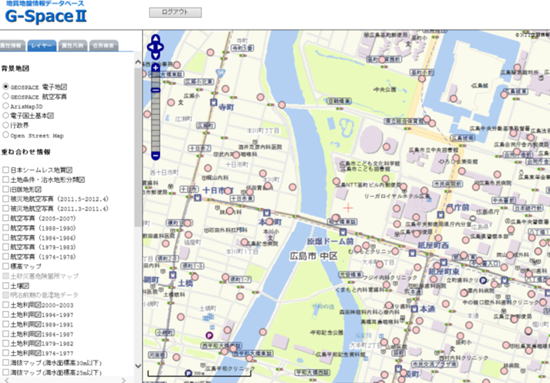
Task: Click the layer panel scroll up arrow
Action: [138, 62]
